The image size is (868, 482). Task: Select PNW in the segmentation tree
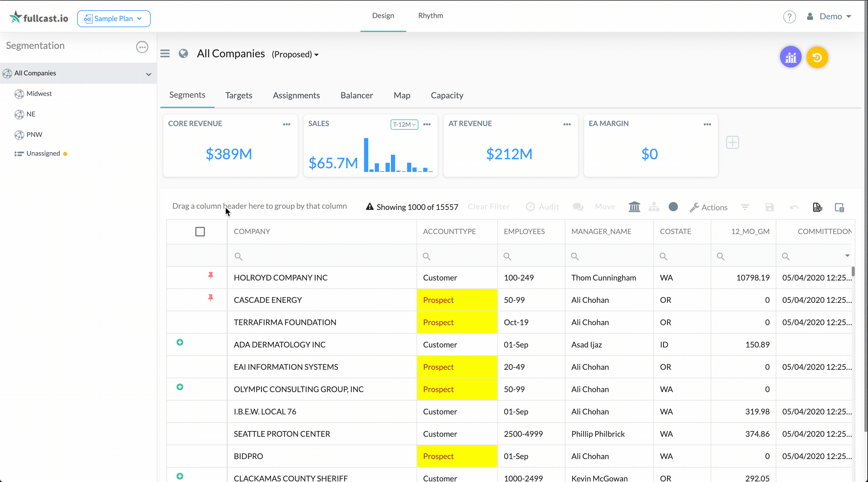pos(34,135)
